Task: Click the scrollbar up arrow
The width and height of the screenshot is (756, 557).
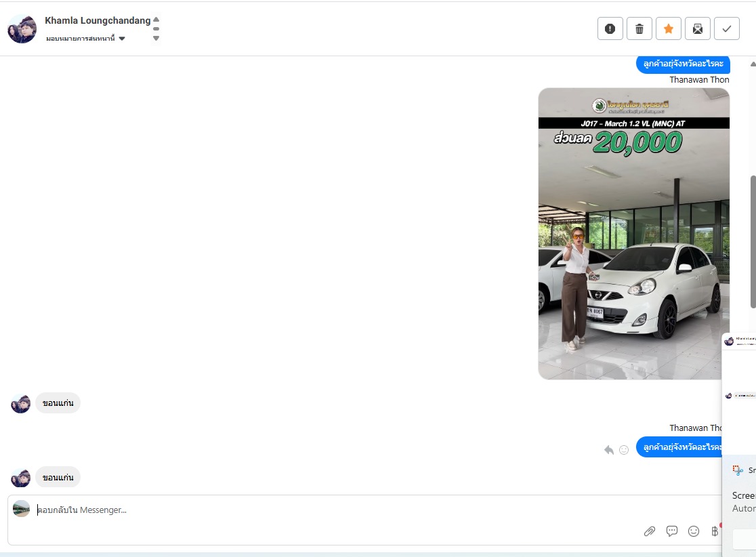Action: (753, 64)
